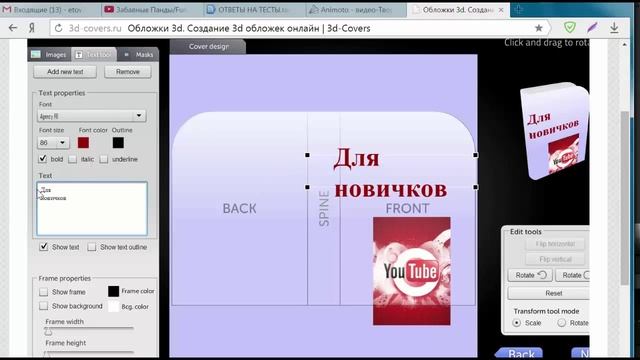Switch to the YouTube pandas browser tab
Screen dimensions: 640x360
coord(151,9)
